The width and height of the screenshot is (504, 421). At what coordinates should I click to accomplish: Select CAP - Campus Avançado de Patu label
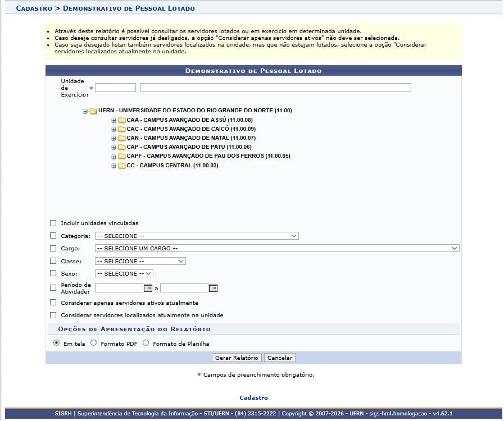(x=189, y=147)
